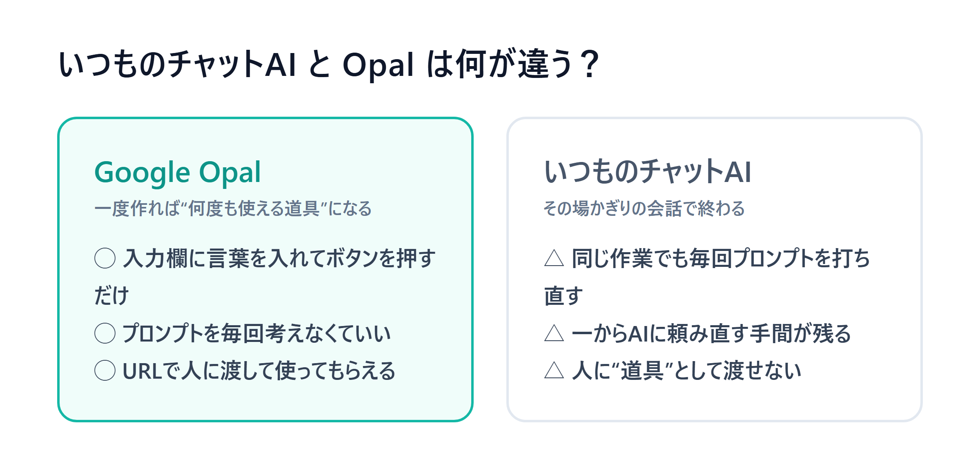Select the green-bordered Google Opal card

pos(265,269)
